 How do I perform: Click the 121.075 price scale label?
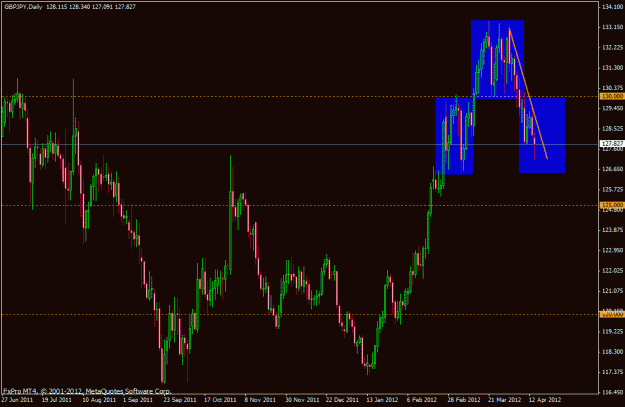pos(613,291)
